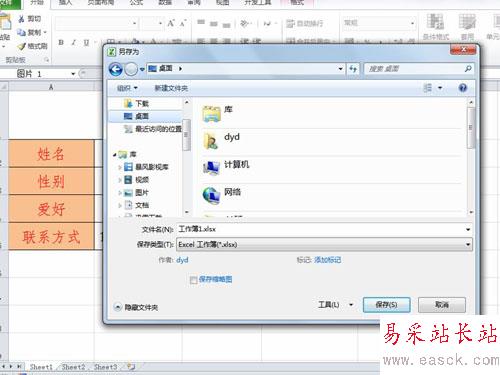
Task: Click the text orientation icon in ribbon
Action: click(x=245, y=23)
